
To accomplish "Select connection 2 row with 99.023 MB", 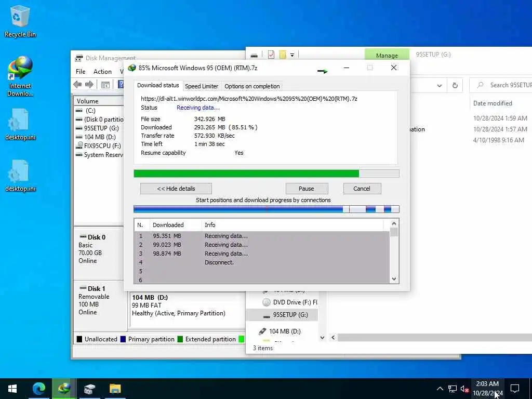I will pos(262,245).
